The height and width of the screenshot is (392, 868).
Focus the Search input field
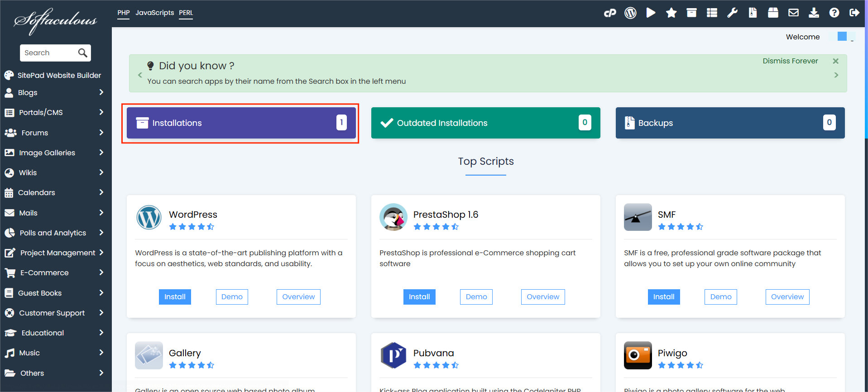tap(49, 53)
